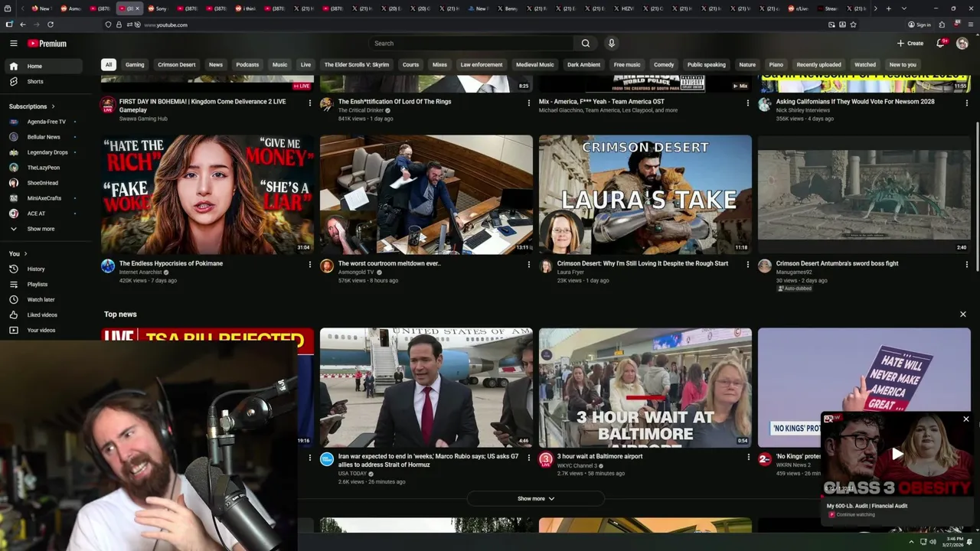
Task: Select the Recently uploaded filter chip
Action: 818,65
